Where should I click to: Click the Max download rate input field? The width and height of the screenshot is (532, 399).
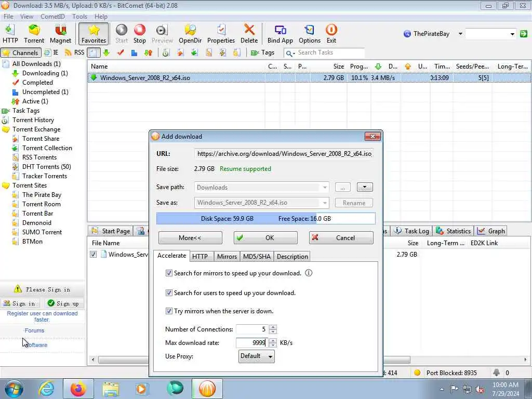tap(252, 343)
